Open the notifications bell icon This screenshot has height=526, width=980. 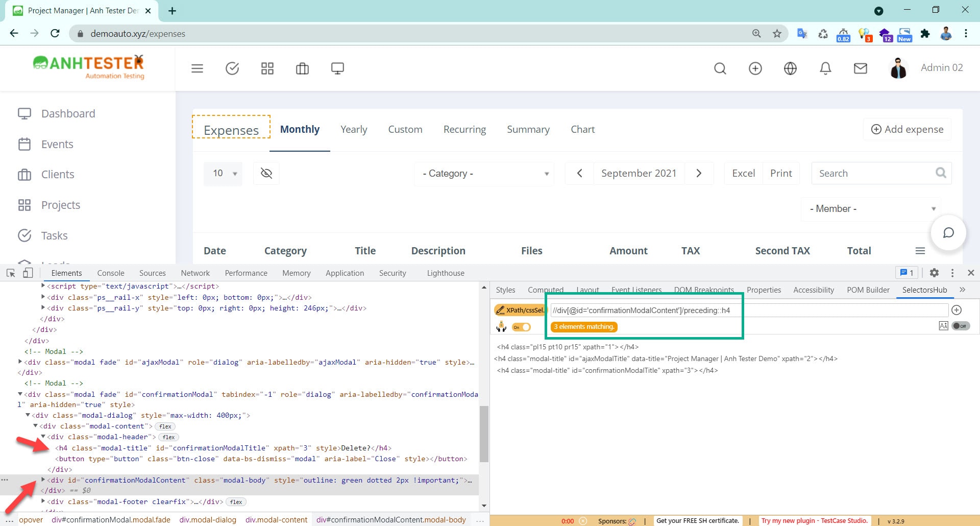[x=825, y=68]
